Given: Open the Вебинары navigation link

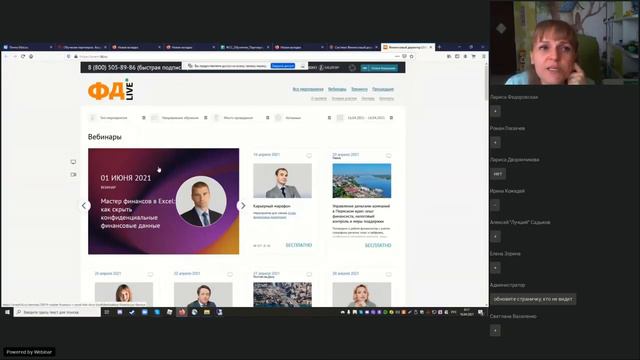Looking at the screenshot, I should 337,89.
